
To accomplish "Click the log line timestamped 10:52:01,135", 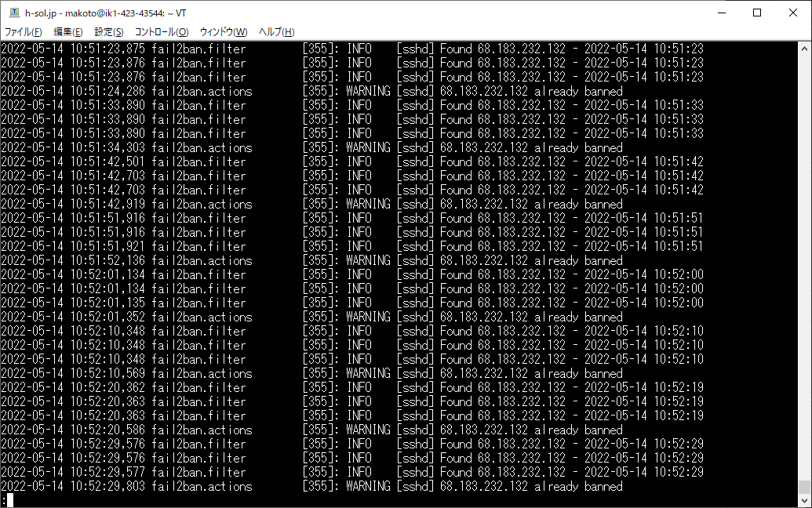I will 352,303.
